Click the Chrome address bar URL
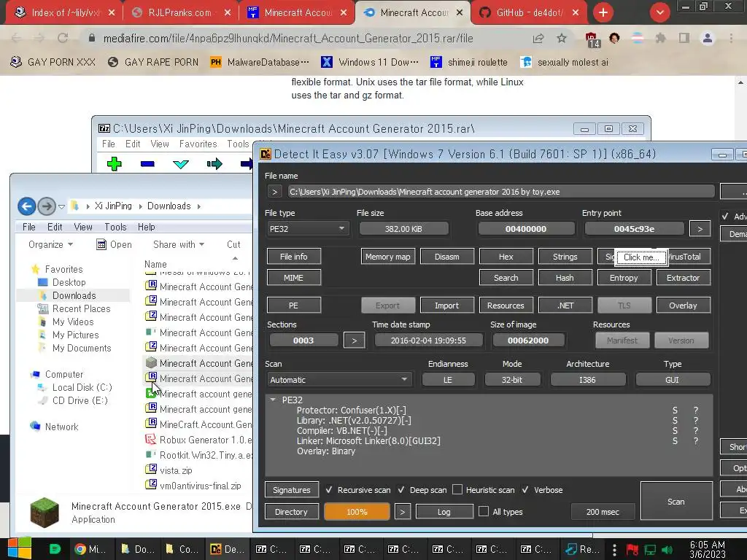This screenshot has height=560, width=747. click(288, 39)
